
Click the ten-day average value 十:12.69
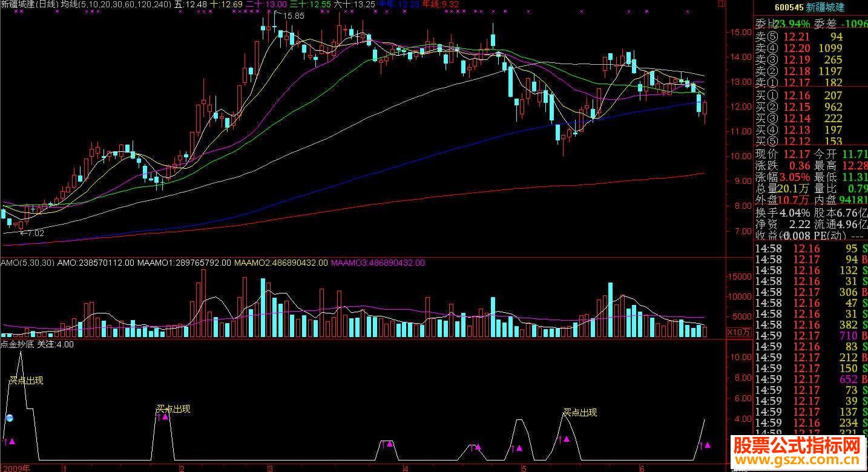226,4
